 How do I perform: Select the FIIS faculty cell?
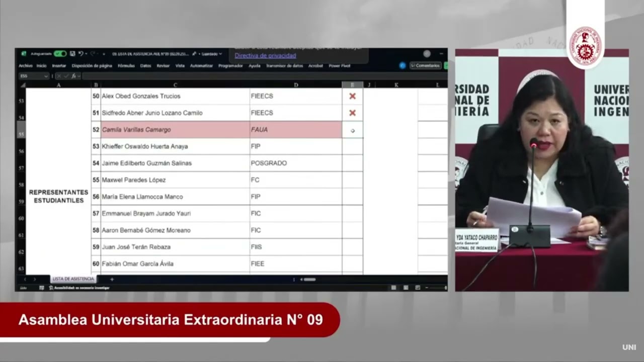(x=296, y=247)
